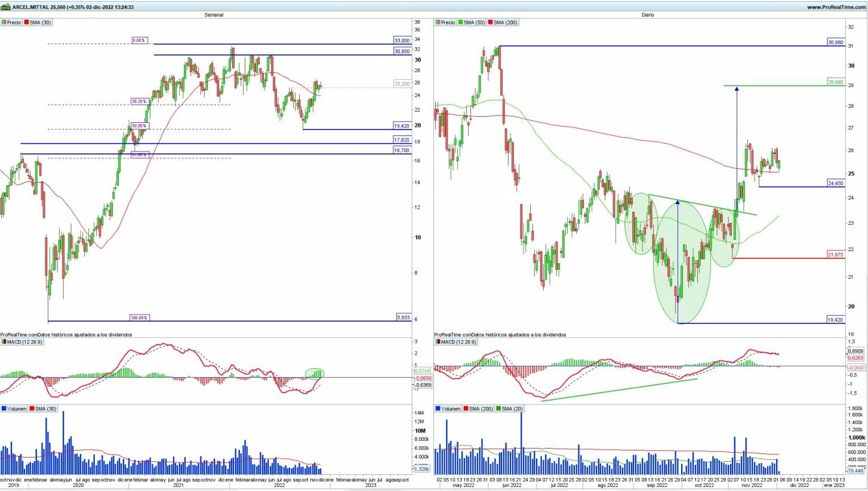Screen dimensions: 868x491
Task: Select the 5,933 low price label
Action: (404, 317)
